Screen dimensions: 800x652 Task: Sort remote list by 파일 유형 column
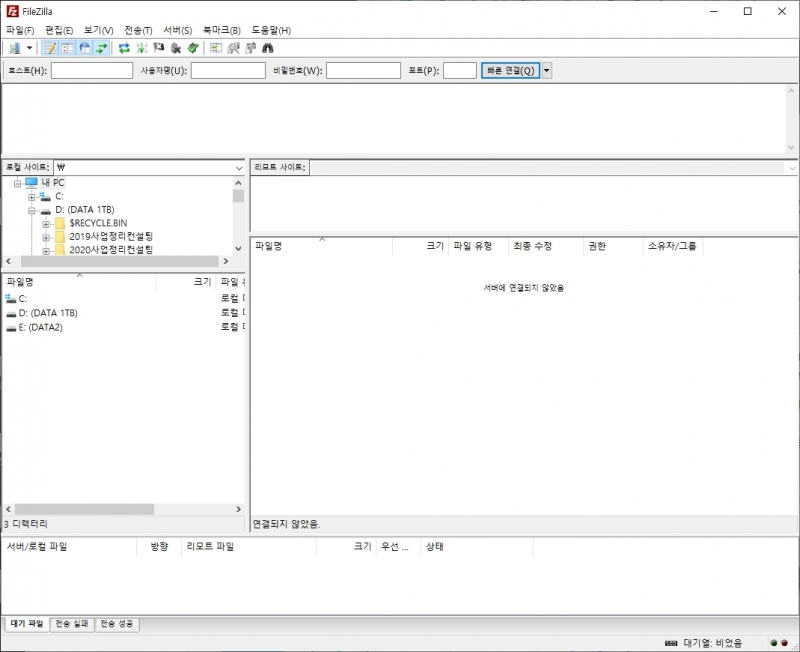[x=478, y=246]
